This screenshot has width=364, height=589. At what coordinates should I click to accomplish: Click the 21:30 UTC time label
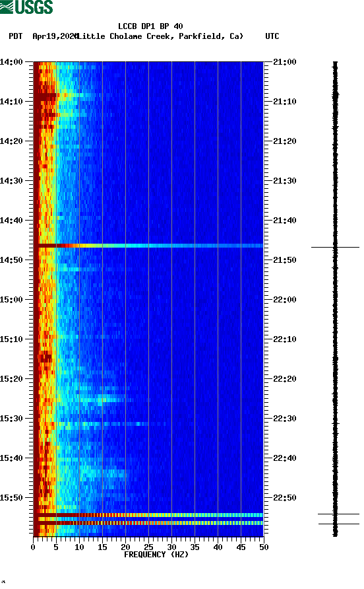click(x=285, y=181)
